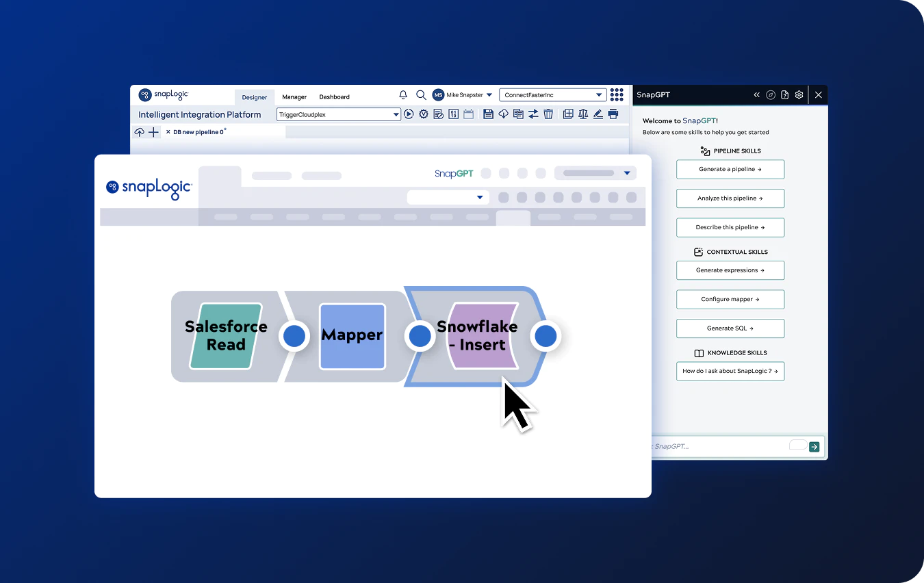Click the swap arrows toolbar icon
This screenshot has height=583, width=924.
533,114
